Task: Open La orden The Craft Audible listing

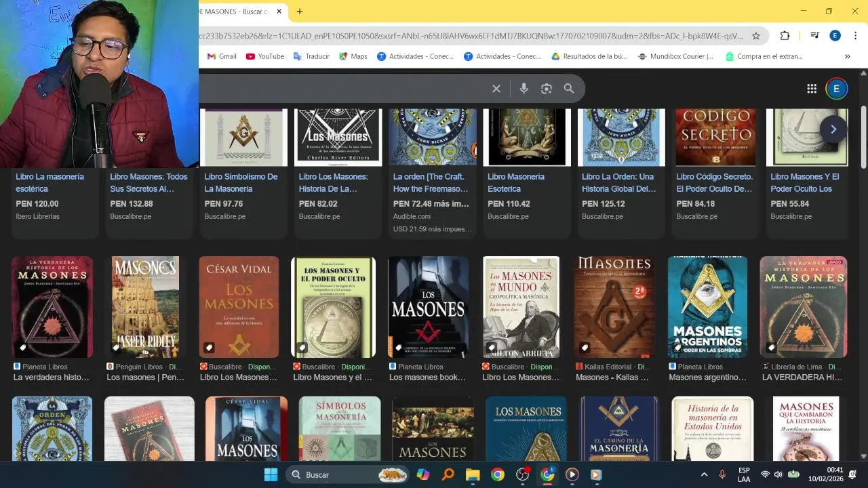Action: click(x=431, y=183)
